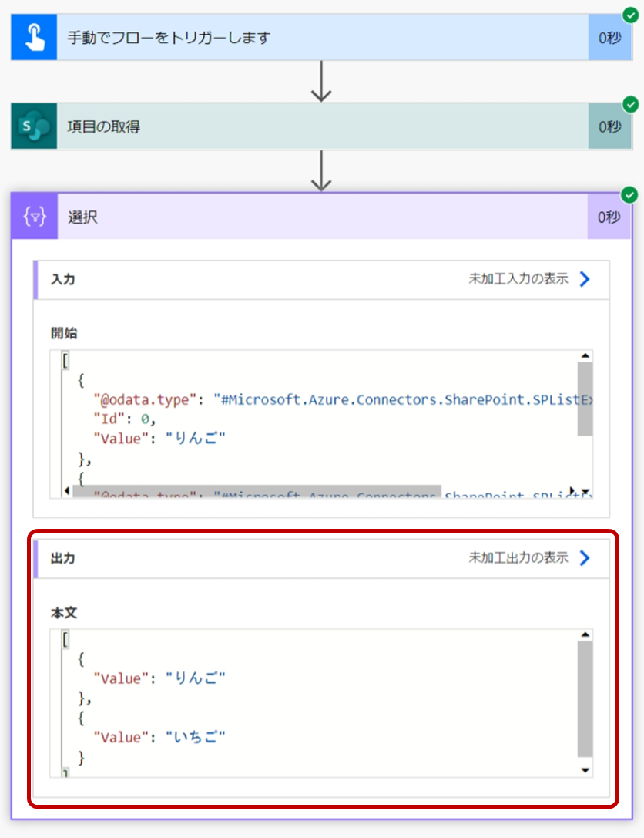Click the 選択 data operation icon

point(35,217)
